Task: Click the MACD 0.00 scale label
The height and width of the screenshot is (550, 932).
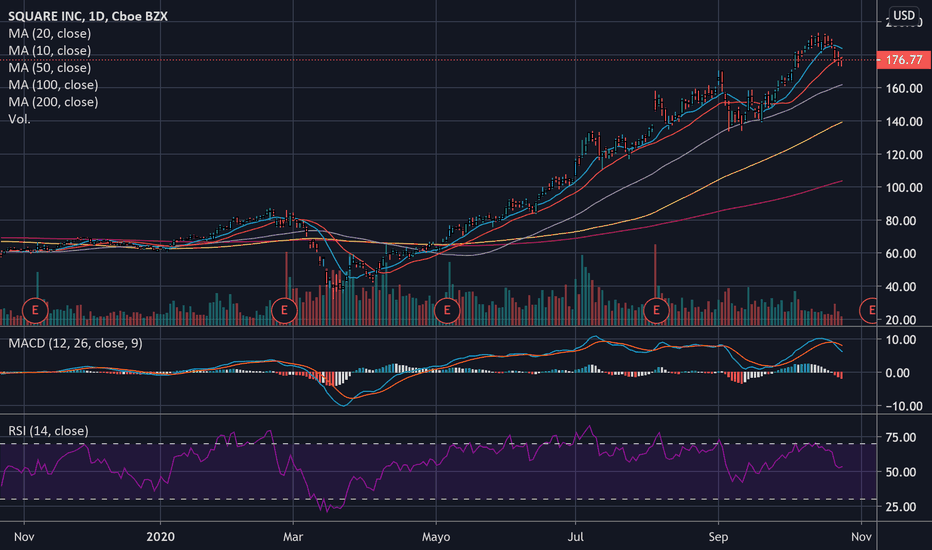Action: pyautogui.click(x=898, y=373)
